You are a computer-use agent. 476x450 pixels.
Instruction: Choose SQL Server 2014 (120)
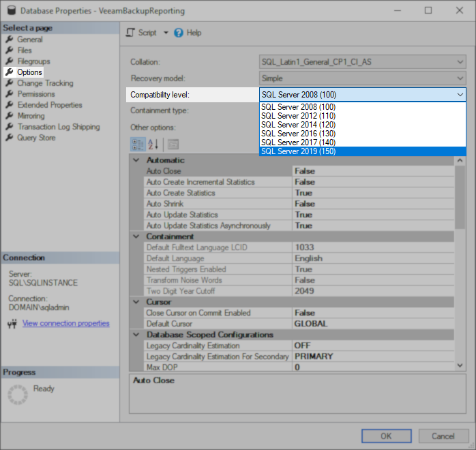coord(363,125)
